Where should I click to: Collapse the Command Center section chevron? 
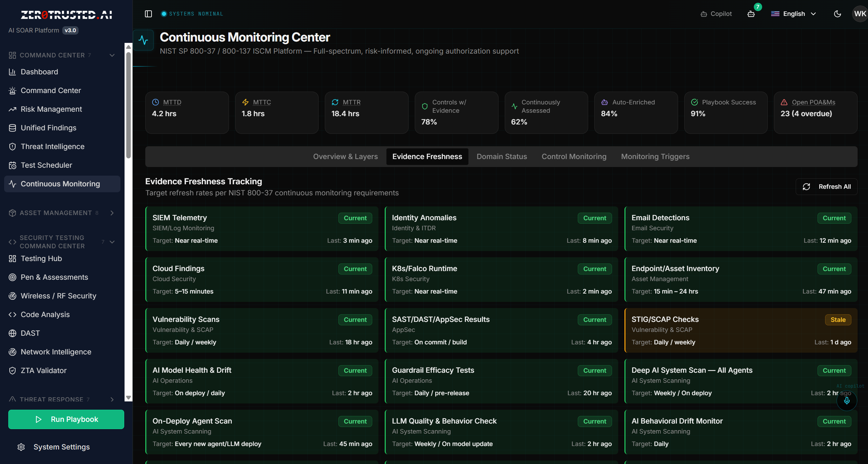click(x=112, y=55)
